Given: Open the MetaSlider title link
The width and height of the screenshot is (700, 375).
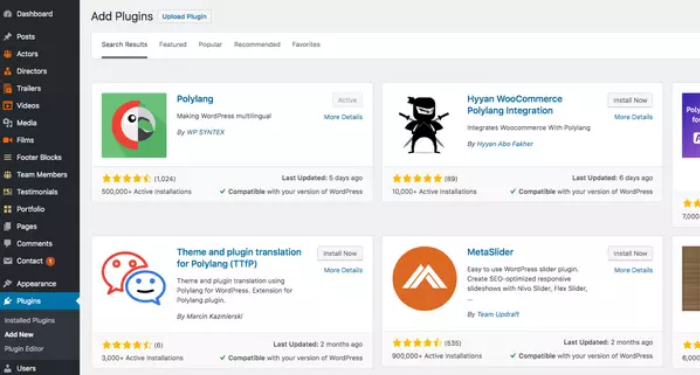Looking at the screenshot, I should [x=490, y=252].
